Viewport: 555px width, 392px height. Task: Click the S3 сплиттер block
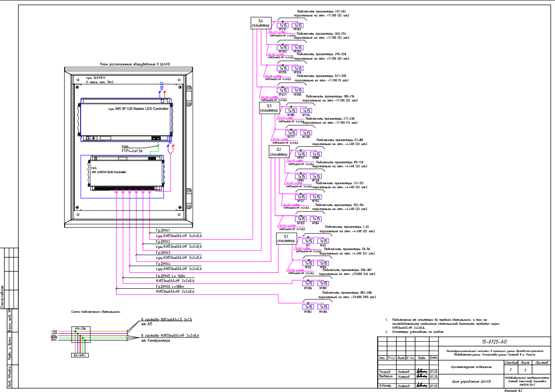[x=269, y=108]
